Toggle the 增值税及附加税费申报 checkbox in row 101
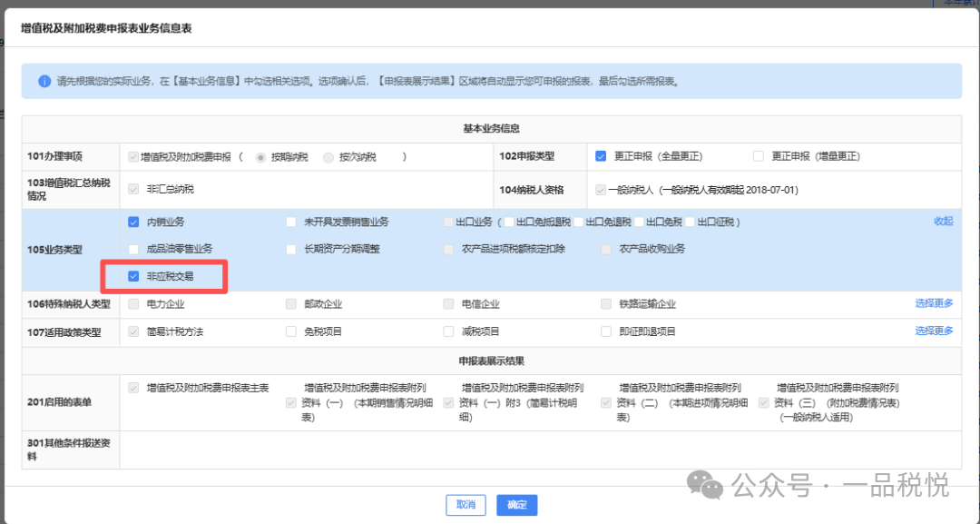Screen dimensions: 980x524 133,157
